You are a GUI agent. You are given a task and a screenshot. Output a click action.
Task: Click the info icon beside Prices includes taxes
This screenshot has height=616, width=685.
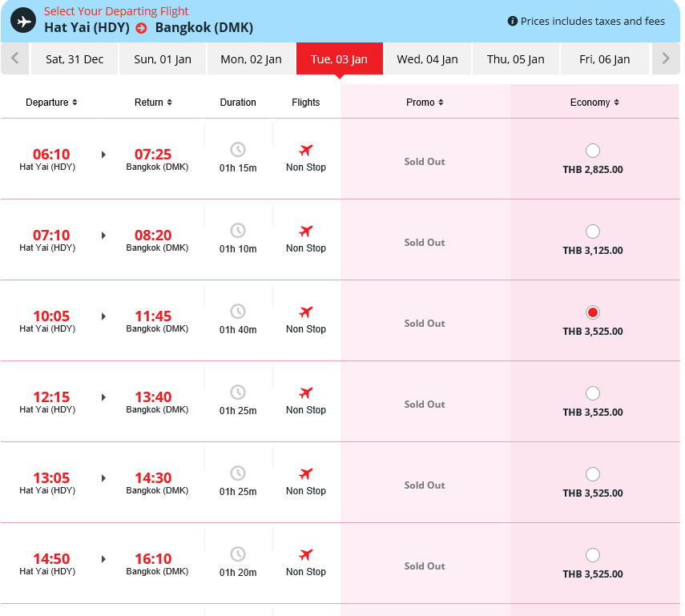[x=513, y=21]
